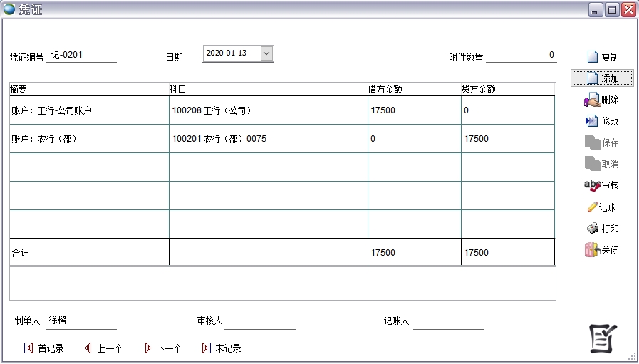Print the voucher via 打印 icon
The height and width of the screenshot is (364, 639).
(592, 229)
